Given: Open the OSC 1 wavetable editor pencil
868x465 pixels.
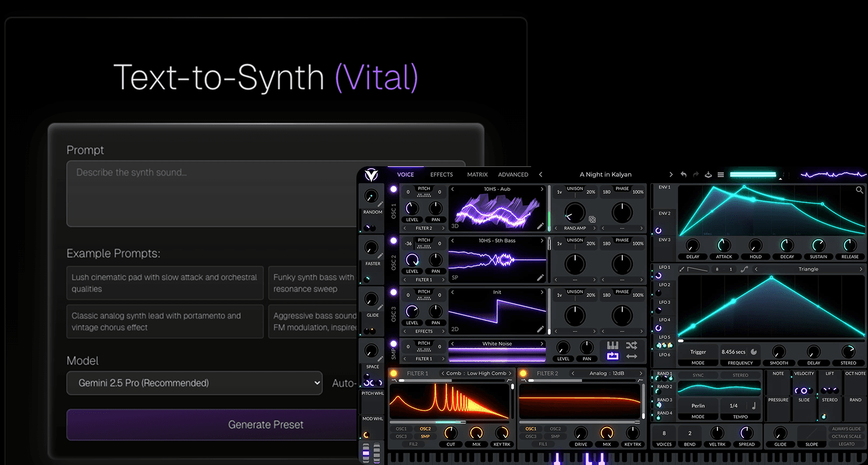Looking at the screenshot, I should point(540,226).
